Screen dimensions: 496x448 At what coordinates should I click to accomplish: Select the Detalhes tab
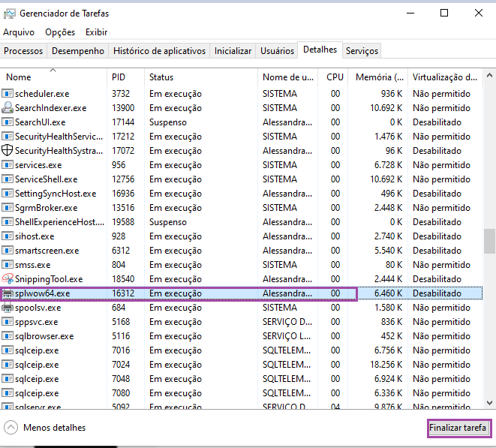320,50
